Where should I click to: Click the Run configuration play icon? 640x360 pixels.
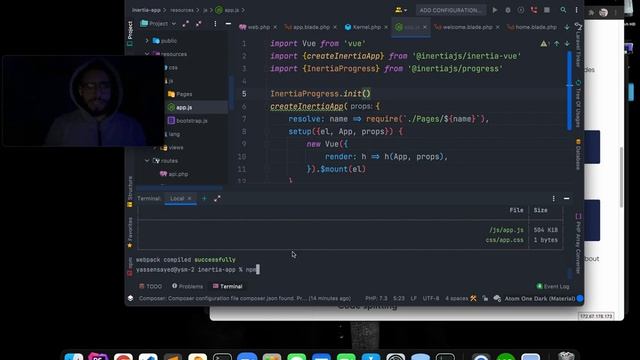(x=495, y=10)
